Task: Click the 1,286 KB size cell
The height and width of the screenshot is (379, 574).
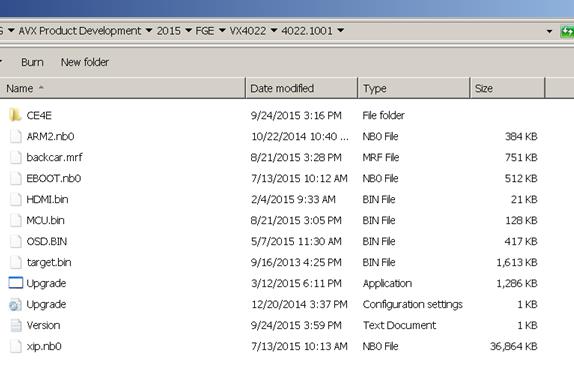Action: pyautogui.click(x=517, y=283)
